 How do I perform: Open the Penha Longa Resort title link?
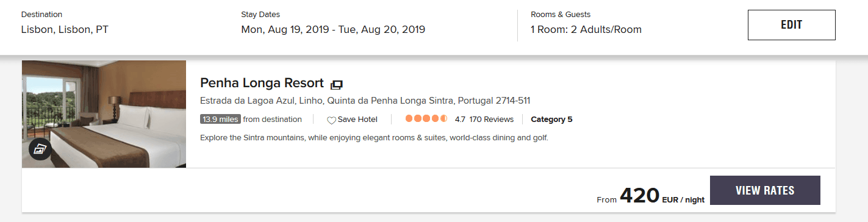[x=262, y=83]
